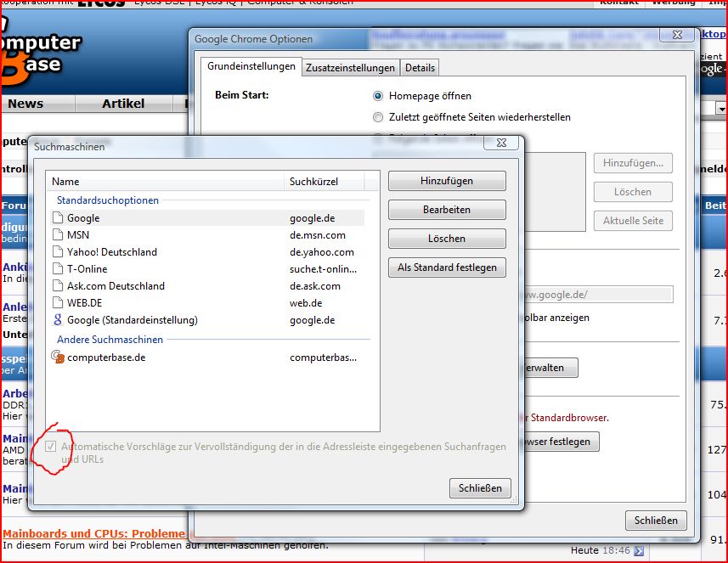Click Schließen in Suchmaschinen dialog

tap(480, 488)
